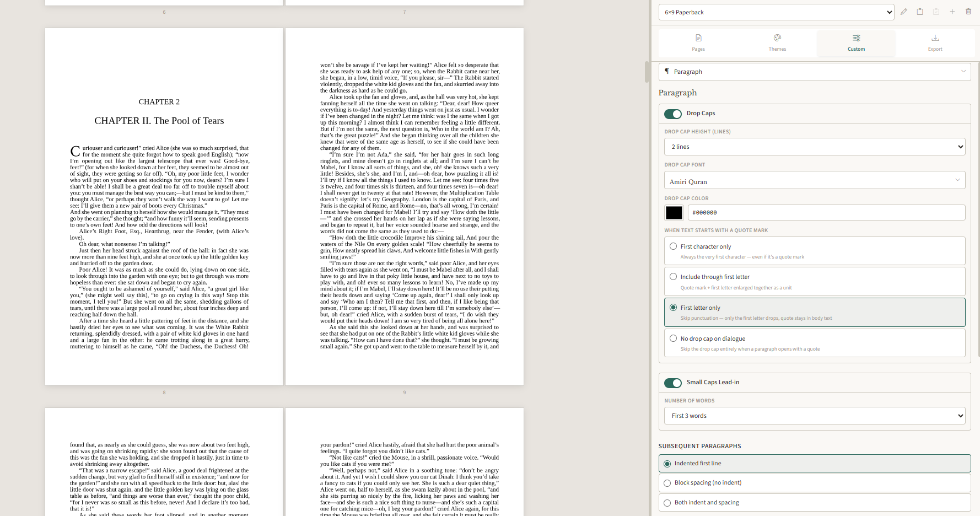The width and height of the screenshot is (980, 516).
Task: Click the Themes tab palette icon
Action: [777, 38]
